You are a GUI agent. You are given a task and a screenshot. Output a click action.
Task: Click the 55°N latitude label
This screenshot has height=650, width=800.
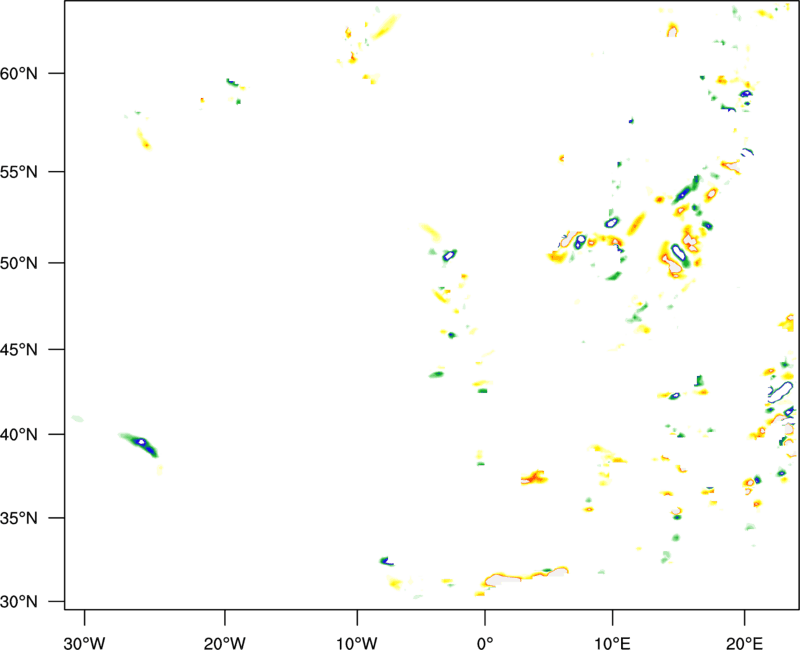[19, 172]
